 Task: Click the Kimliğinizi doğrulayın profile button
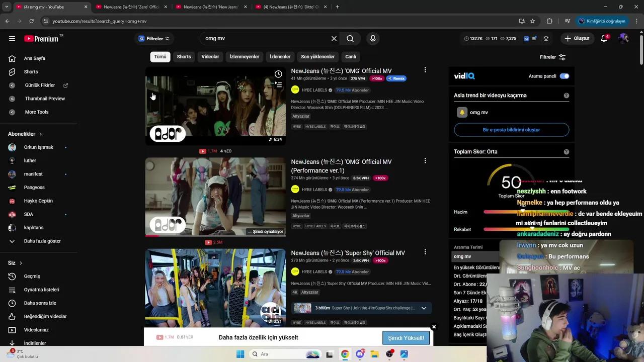602,21
